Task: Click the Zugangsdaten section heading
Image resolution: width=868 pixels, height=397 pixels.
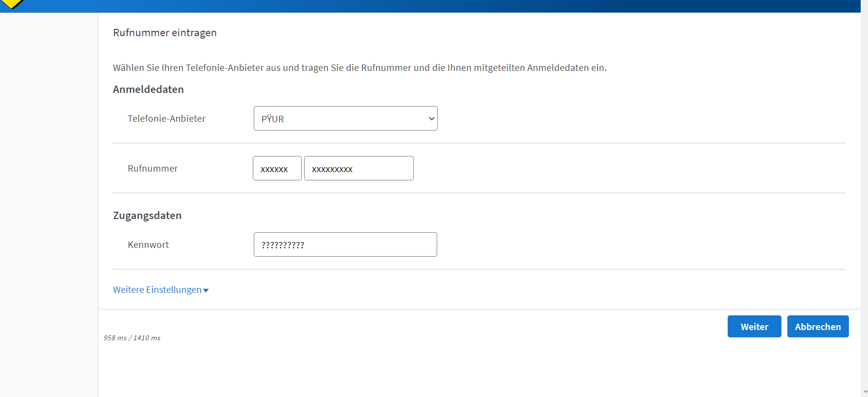Action: [147, 216]
